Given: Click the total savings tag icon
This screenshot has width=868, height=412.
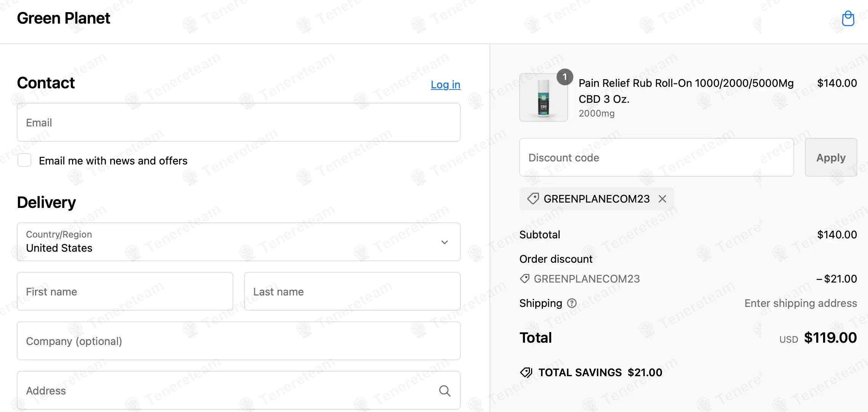Looking at the screenshot, I should (526, 372).
